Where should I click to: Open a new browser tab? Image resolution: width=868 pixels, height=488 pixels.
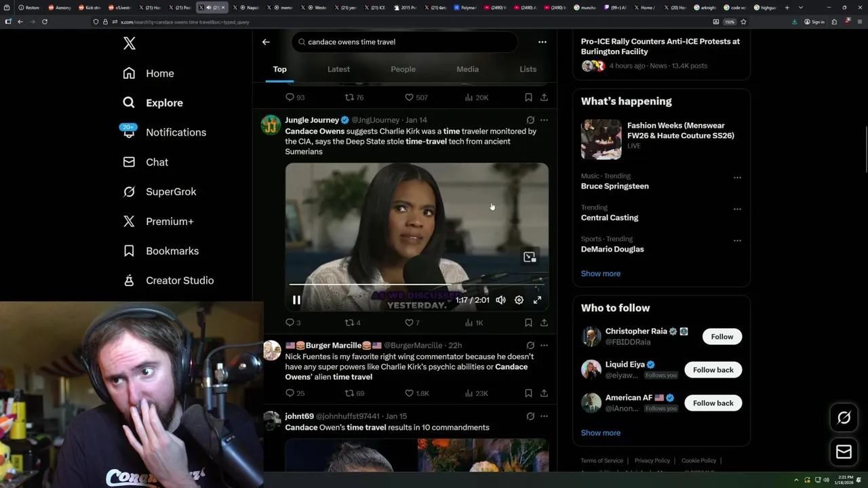pos(787,7)
